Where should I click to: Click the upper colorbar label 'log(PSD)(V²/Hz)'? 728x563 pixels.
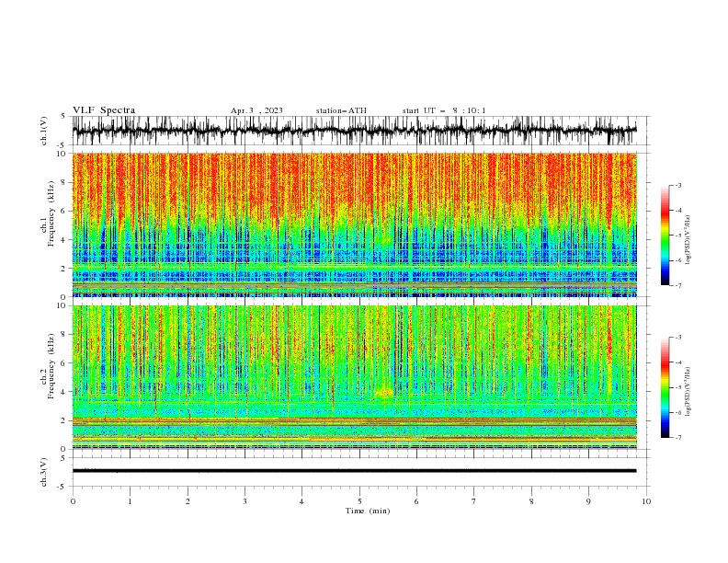[688, 240]
